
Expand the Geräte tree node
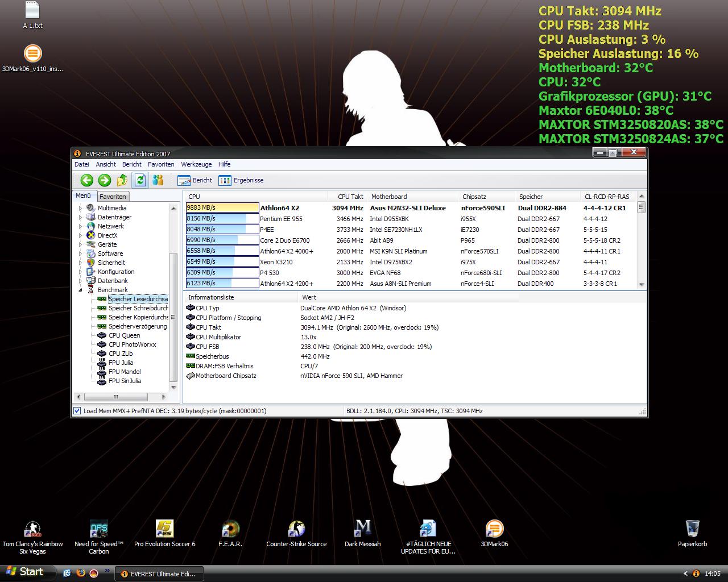point(80,244)
